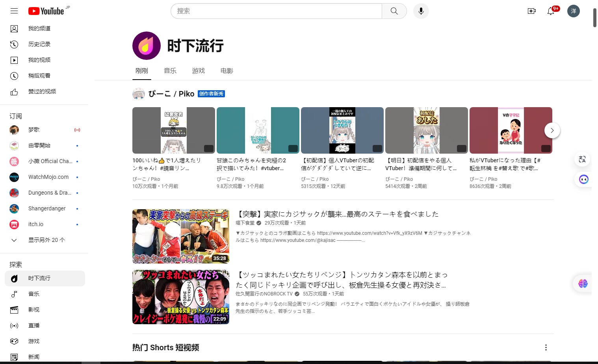Open the create video icon
The image size is (598, 364).
coord(531,11)
